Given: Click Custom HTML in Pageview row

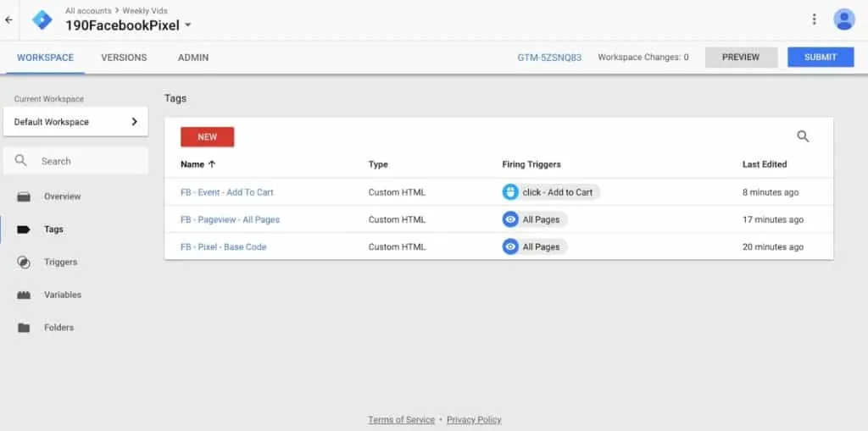Looking at the screenshot, I should [397, 219].
